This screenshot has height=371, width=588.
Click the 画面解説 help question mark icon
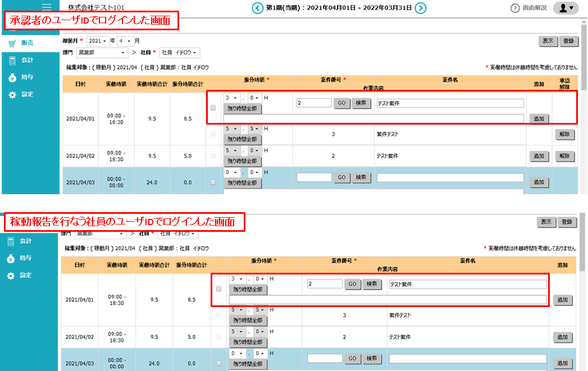[x=514, y=8]
